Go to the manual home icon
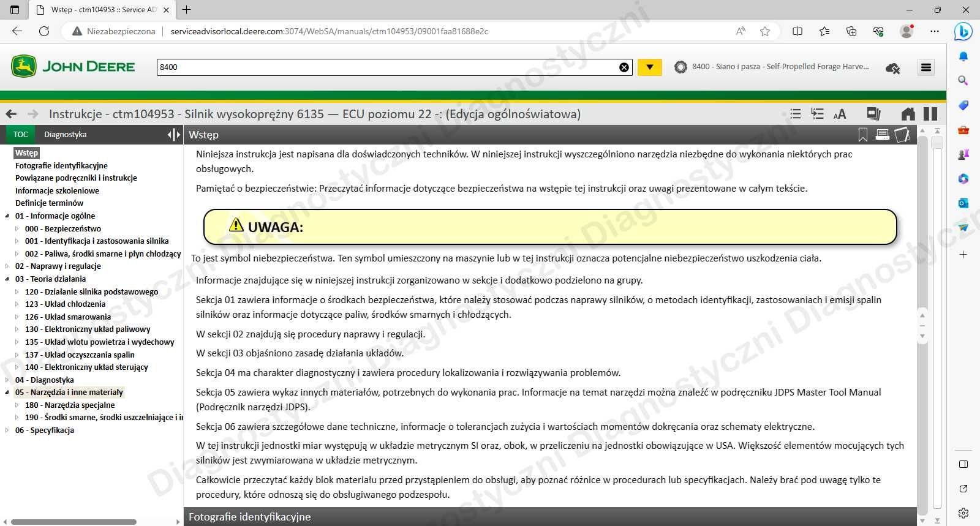 [908, 114]
